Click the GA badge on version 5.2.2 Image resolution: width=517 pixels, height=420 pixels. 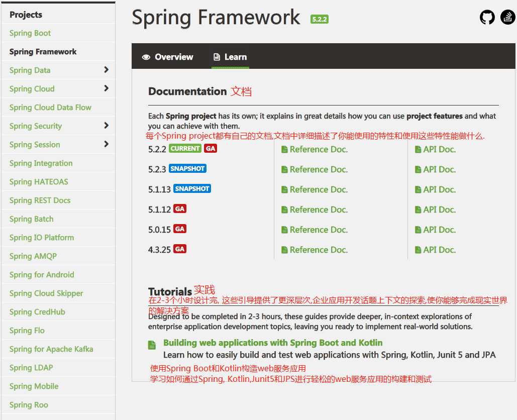tap(211, 148)
